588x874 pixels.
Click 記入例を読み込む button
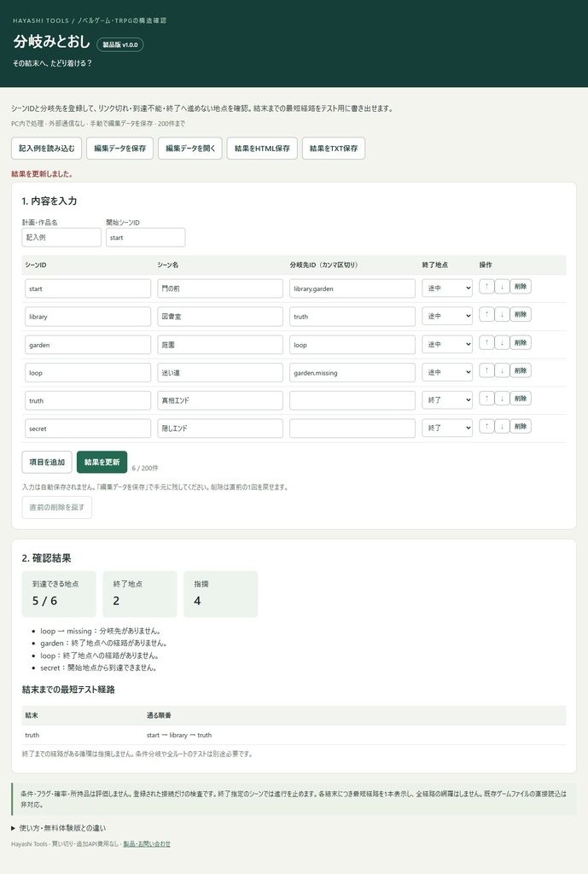[47, 149]
